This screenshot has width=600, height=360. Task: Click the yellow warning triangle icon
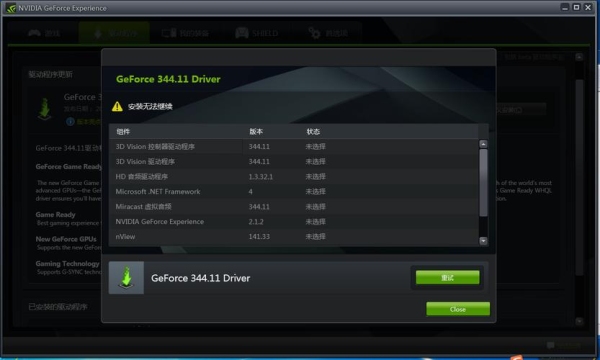pos(117,106)
